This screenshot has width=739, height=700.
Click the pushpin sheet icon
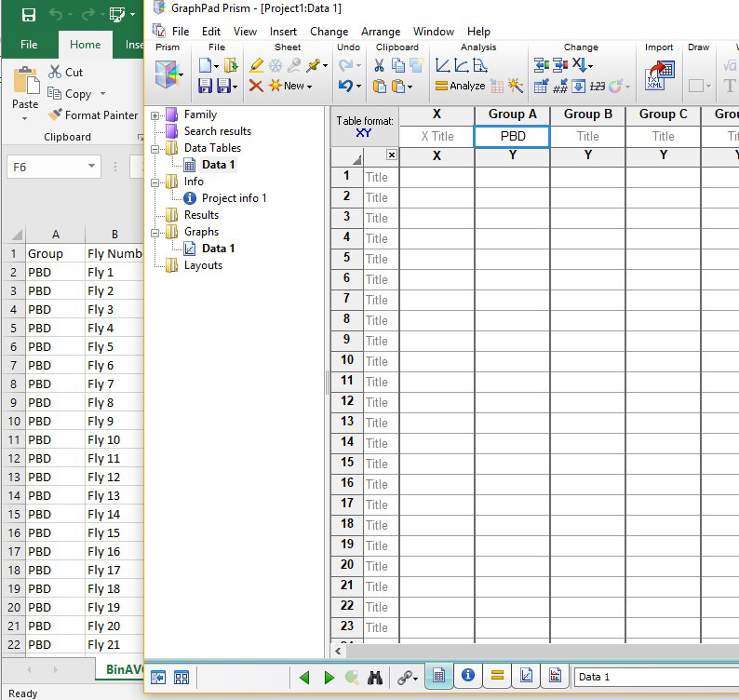pyautogui.click(x=313, y=65)
